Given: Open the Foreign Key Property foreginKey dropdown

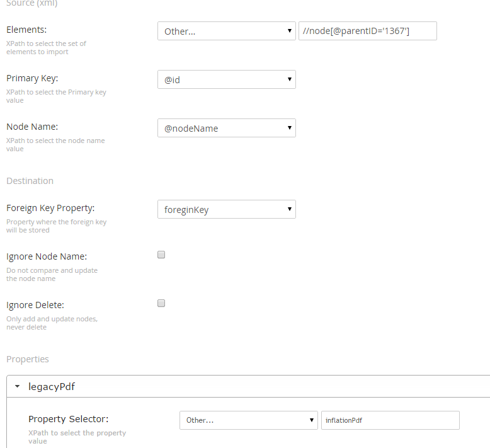Looking at the screenshot, I should tap(227, 209).
